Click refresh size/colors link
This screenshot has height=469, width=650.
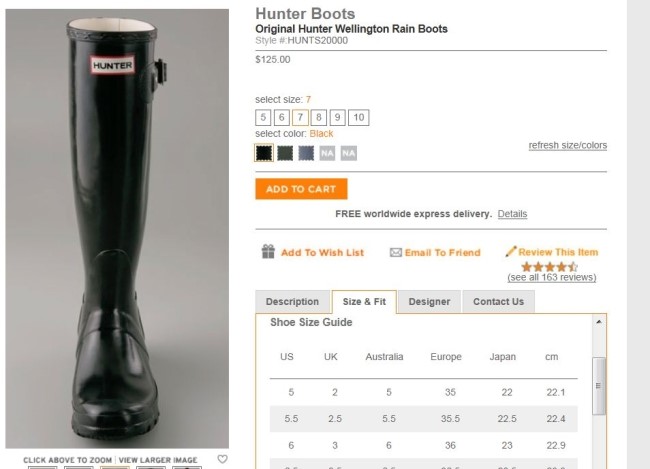[x=568, y=146]
